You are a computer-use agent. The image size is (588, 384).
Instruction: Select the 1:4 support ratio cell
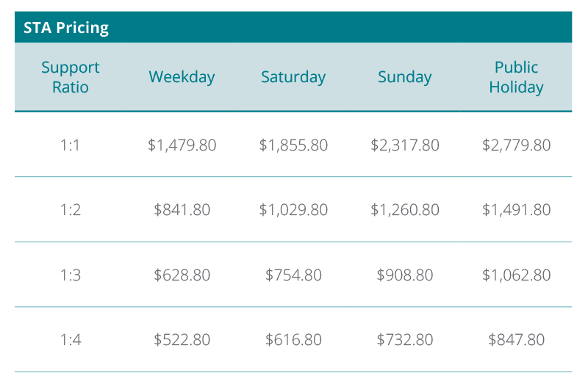click(71, 340)
